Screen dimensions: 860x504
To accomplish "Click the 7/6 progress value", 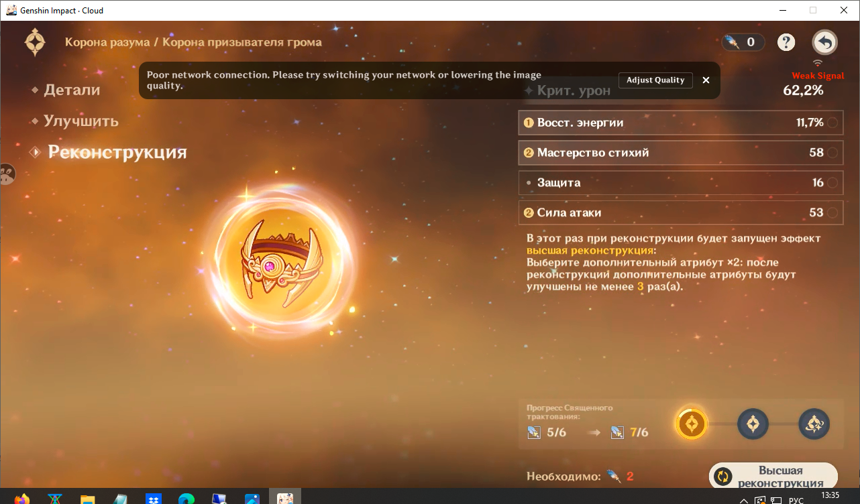I will tap(639, 432).
